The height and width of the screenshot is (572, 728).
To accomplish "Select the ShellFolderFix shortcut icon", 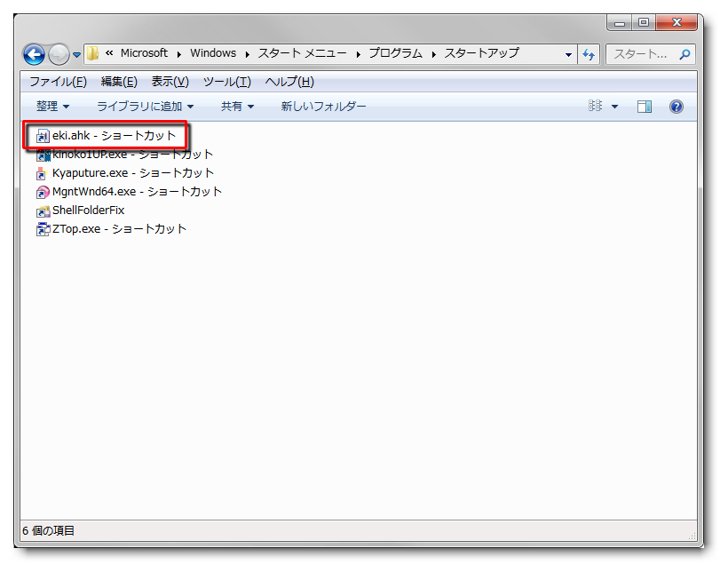I will pos(44,211).
